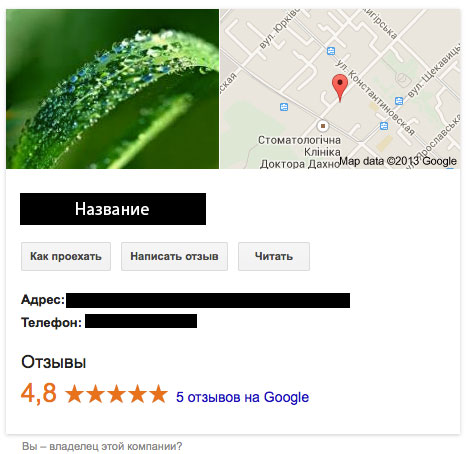
Task: Click the Стоматологічна Клініка Доктора Дахно map label
Action: [x=299, y=152]
